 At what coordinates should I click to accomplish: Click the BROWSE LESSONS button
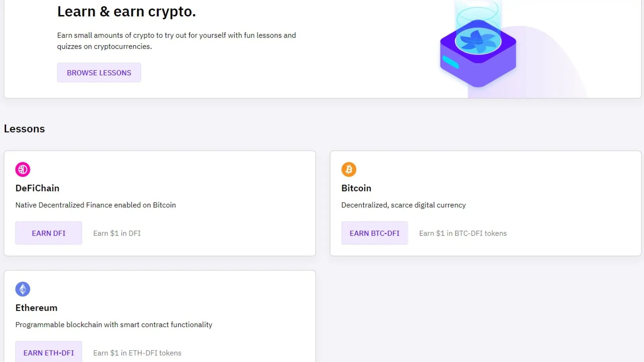click(x=99, y=72)
